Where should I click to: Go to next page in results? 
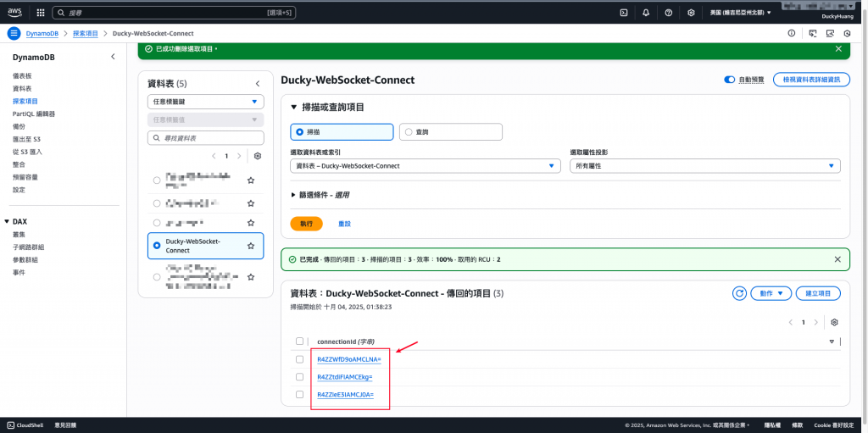pyautogui.click(x=816, y=322)
